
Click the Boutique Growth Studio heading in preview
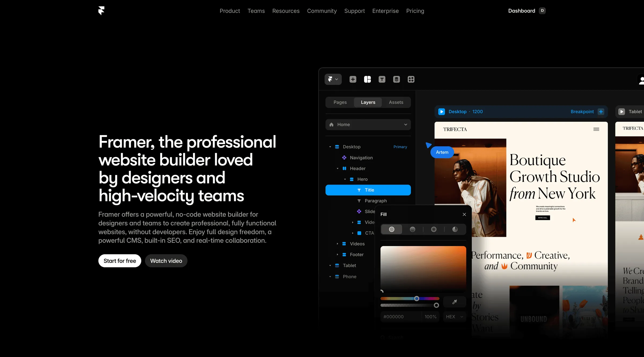tap(554, 177)
